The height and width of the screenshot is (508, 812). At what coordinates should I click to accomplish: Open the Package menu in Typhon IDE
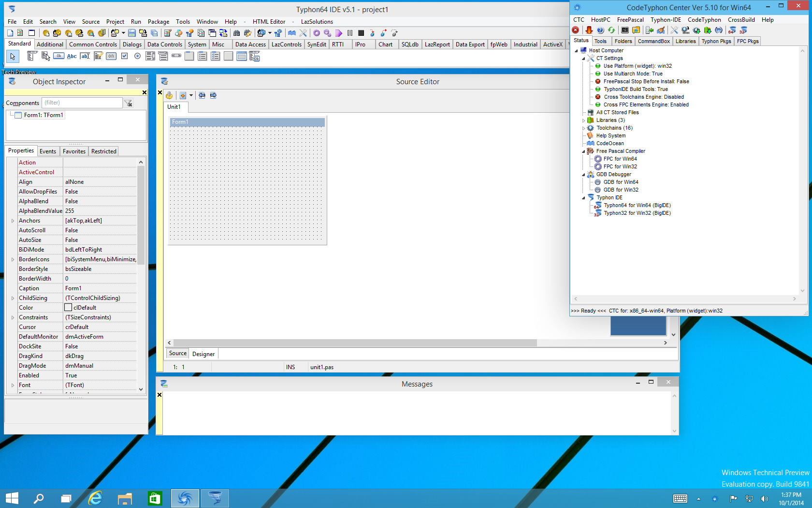click(x=158, y=22)
